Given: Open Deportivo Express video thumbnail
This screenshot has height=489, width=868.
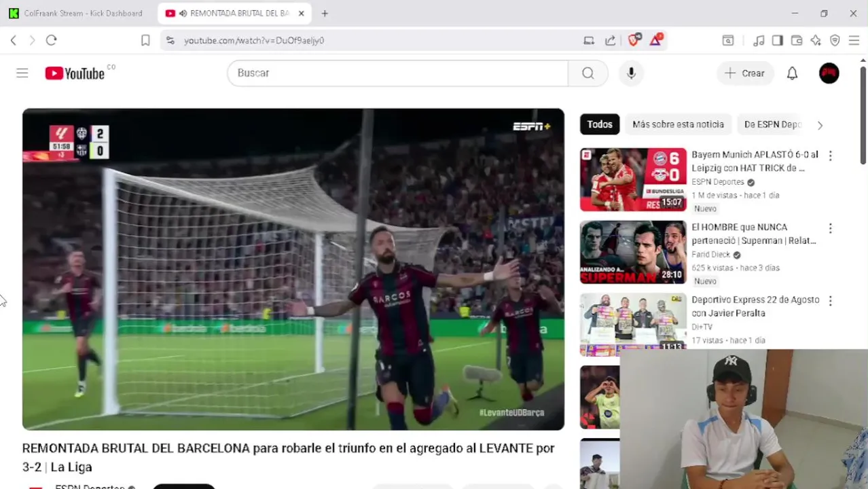Looking at the screenshot, I should point(633,325).
